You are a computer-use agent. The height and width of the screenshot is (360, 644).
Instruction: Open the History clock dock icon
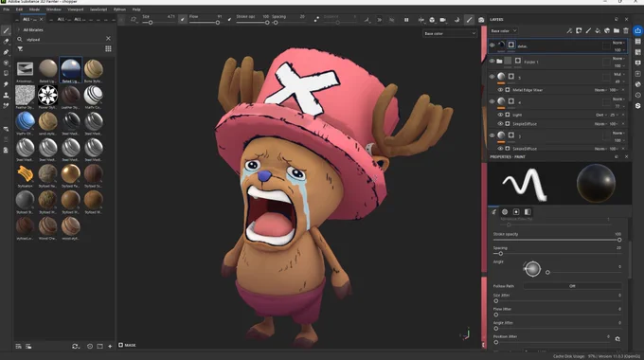coord(637,95)
